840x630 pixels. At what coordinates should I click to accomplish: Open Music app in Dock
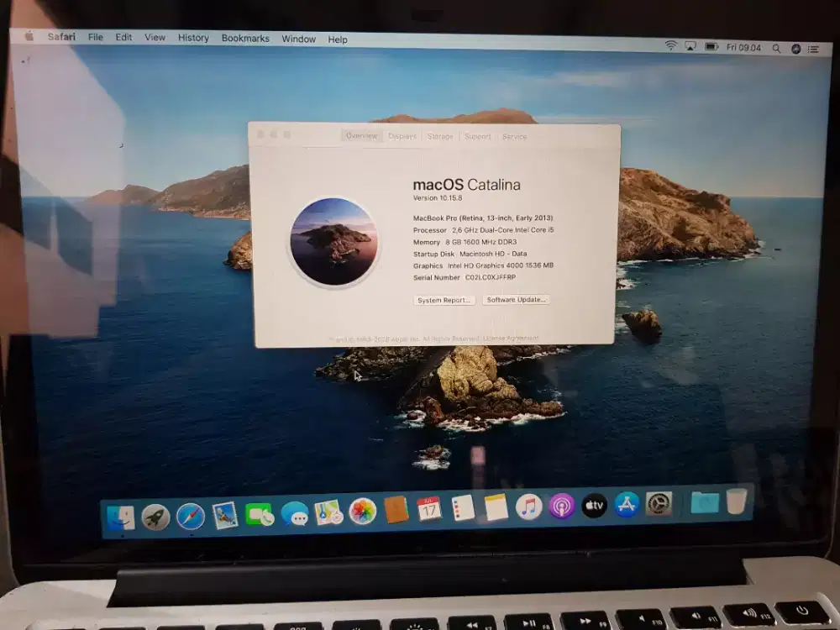click(528, 507)
